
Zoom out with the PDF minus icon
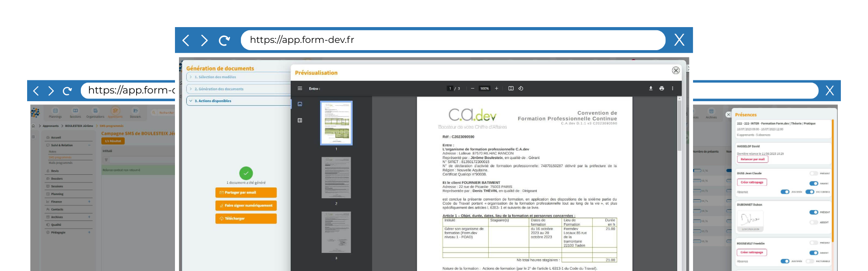(x=472, y=89)
